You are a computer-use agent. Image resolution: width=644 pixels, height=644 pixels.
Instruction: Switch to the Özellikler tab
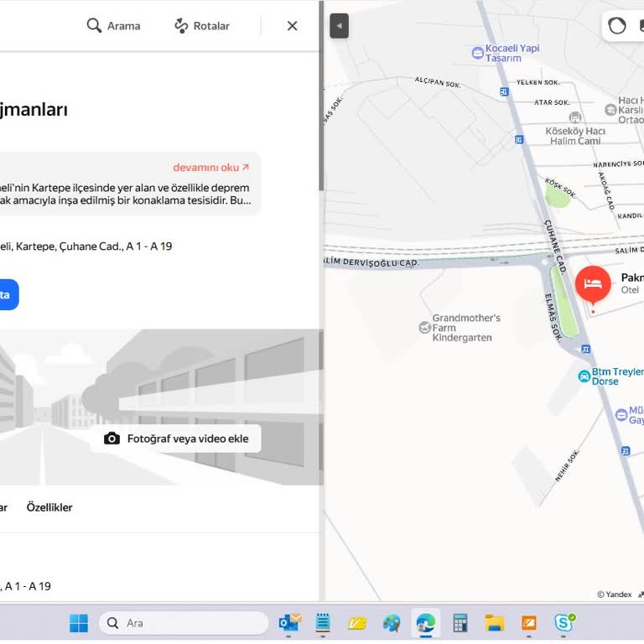49,507
